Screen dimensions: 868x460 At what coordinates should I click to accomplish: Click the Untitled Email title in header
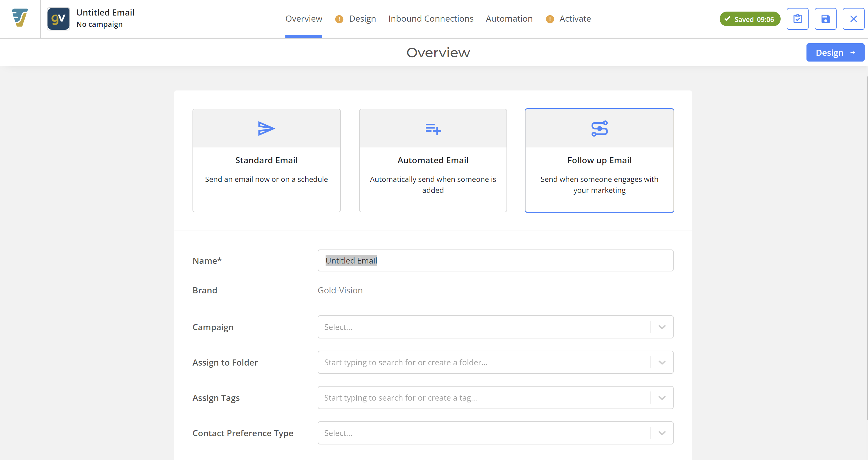[x=105, y=12]
